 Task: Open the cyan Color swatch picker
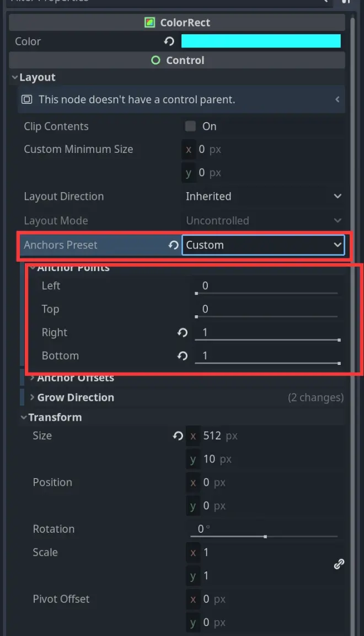(261, 41)
